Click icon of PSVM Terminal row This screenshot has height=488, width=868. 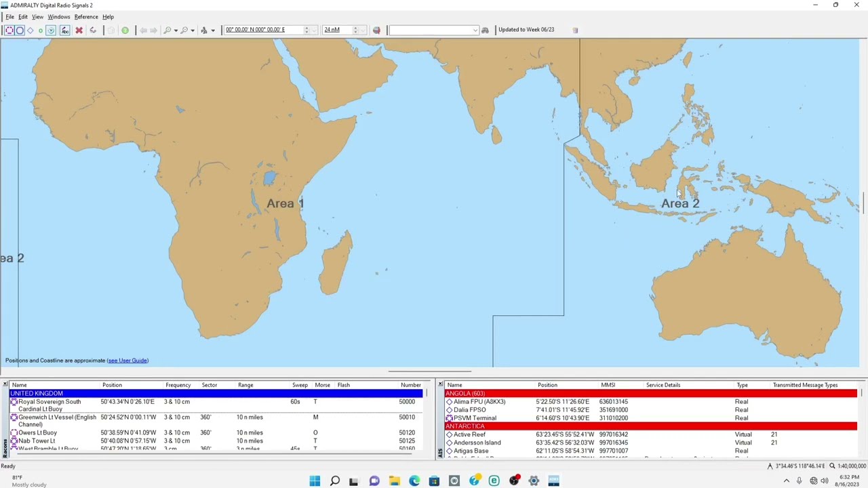(x=449, y=418)
